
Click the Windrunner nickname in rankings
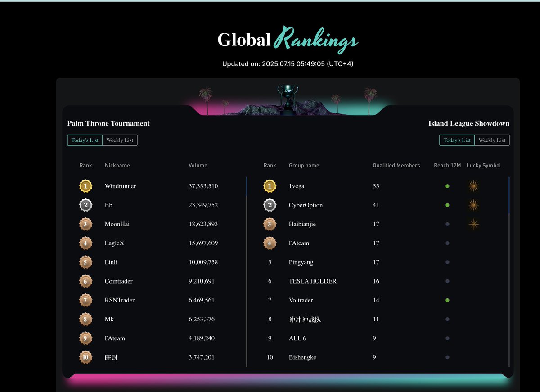120,186
